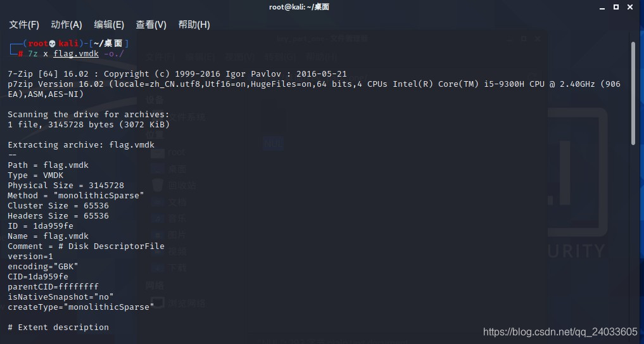Click the window title root@kali: ~/桌面
This screenshot has width=644, height=344.
pyautogui.click(x=299, y=7)
